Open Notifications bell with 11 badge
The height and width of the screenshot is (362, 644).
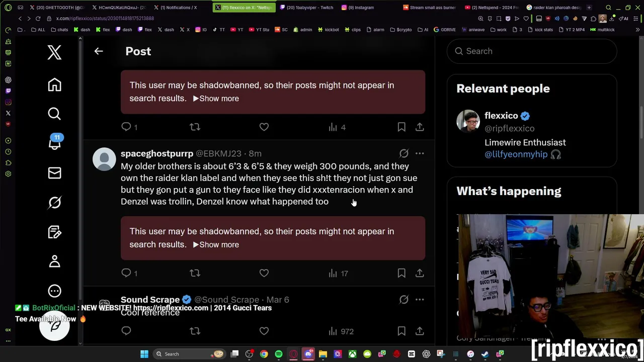coord(54,143)
